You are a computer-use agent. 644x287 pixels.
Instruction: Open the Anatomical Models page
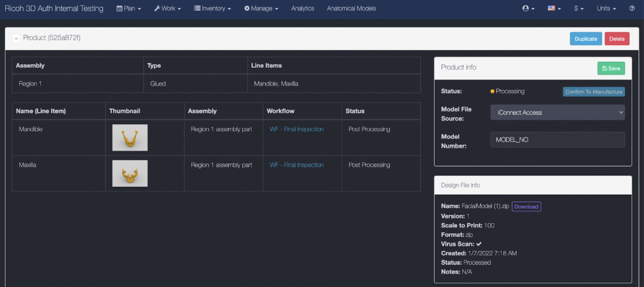(x=351, y=8)
